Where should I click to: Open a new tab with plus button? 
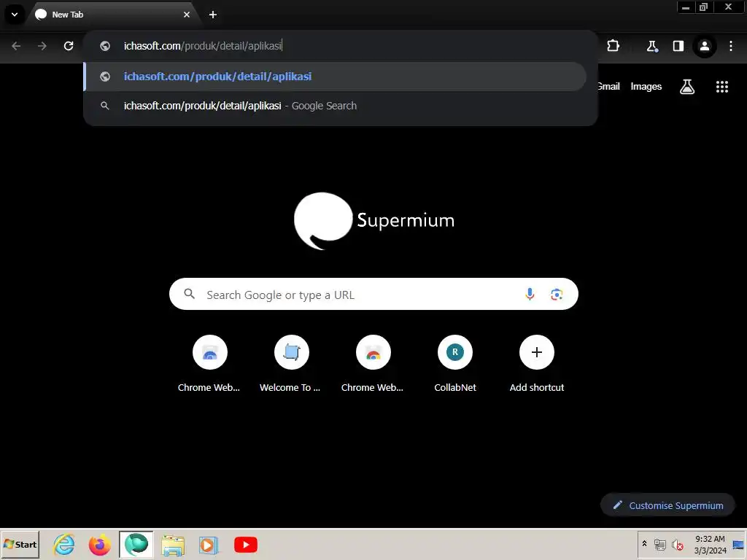point(213,15)
